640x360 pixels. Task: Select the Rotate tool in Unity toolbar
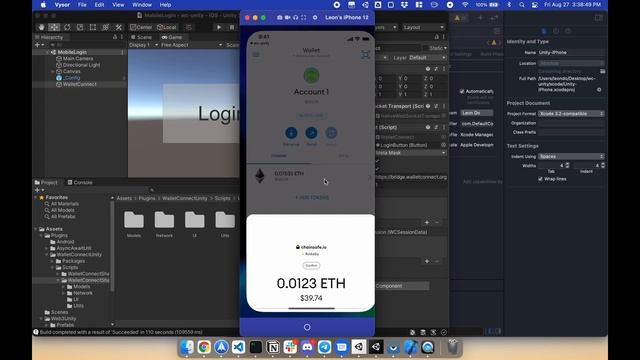click(67, 27)
